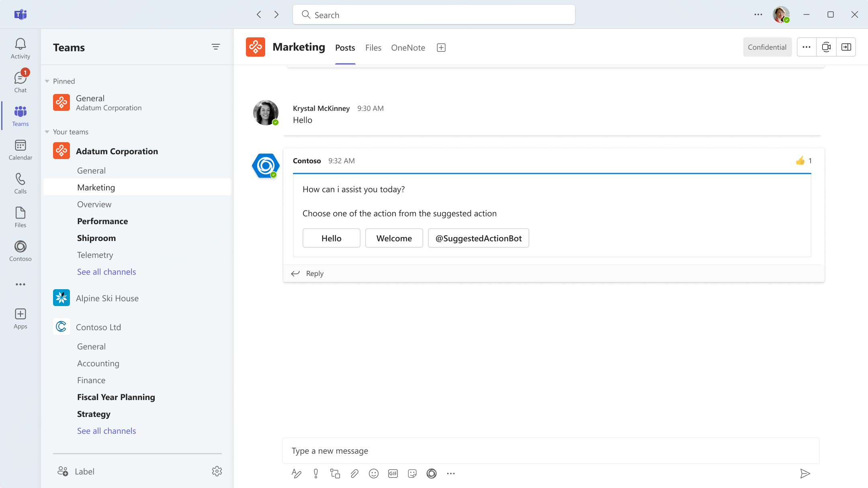Select the Shiproom channel

[96, 238]
